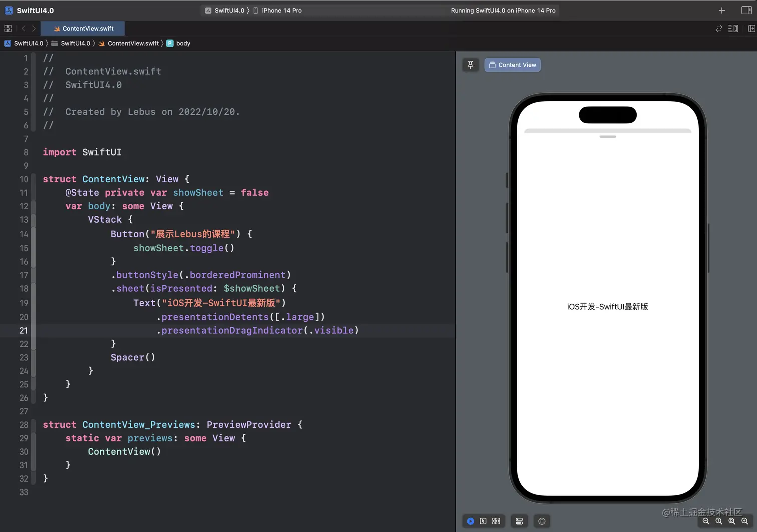This screenshot has height=532, width=757.
Task: Click the .buttonStyle(.borderedProminent) modifier
Action: coord(201,275)
